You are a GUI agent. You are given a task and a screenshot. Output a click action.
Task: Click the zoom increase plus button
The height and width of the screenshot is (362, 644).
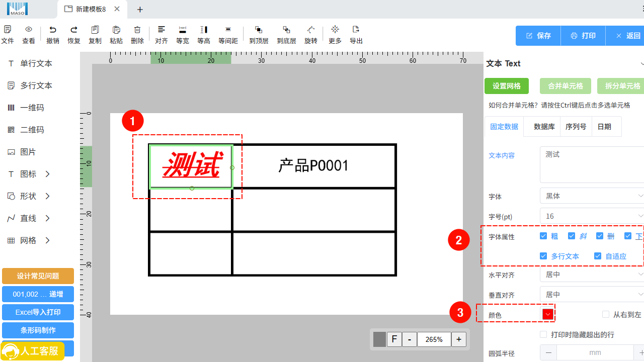point(458,339)
